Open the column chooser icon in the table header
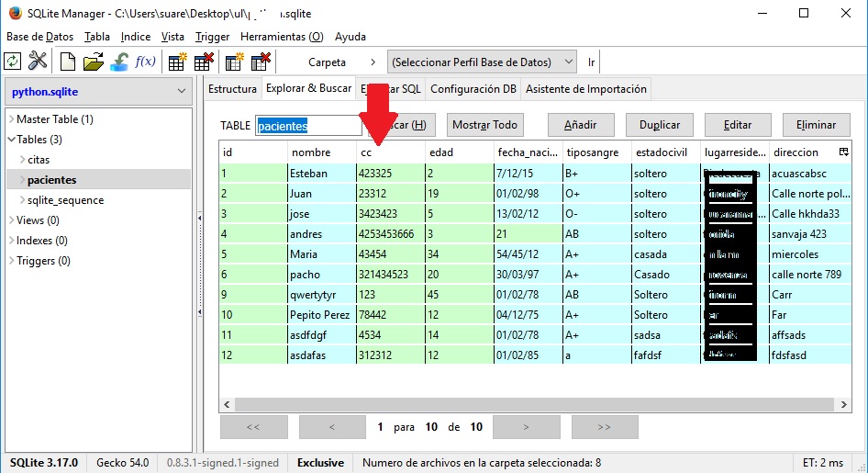Image resolution: width=868 pixels, height=473 pixels. point(843,152)
